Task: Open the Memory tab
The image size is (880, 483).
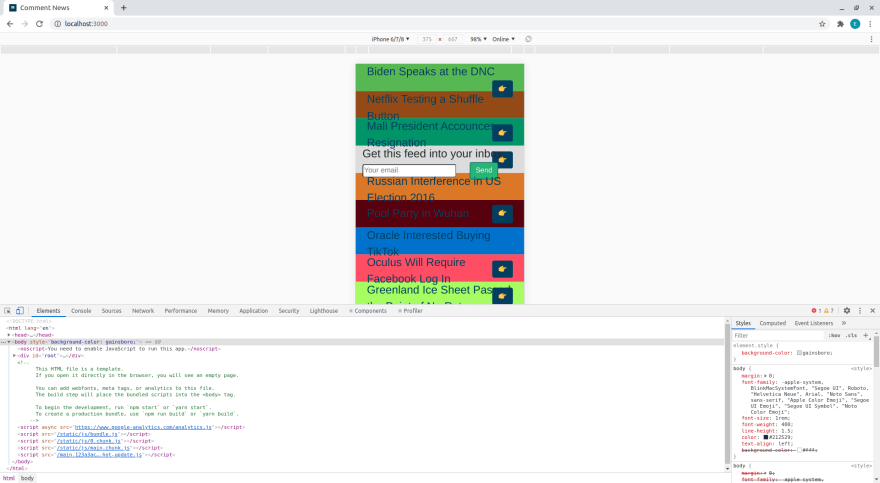Action: (218, 311)
